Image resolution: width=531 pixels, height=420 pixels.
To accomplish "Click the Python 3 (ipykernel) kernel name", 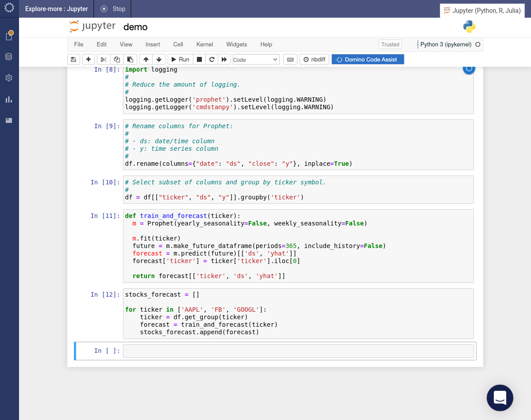I will point(446,44).
